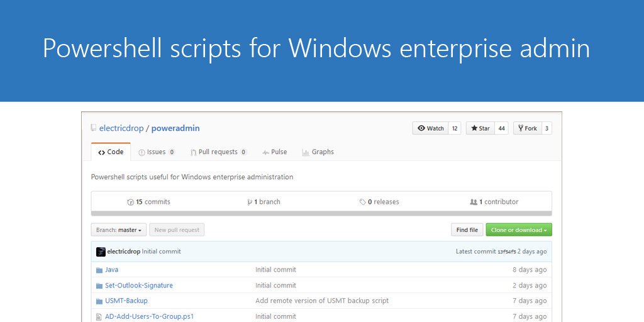This screenshot has height=322, width=644.
Task: View the 1 branch list
Action: tap(264, 202)
